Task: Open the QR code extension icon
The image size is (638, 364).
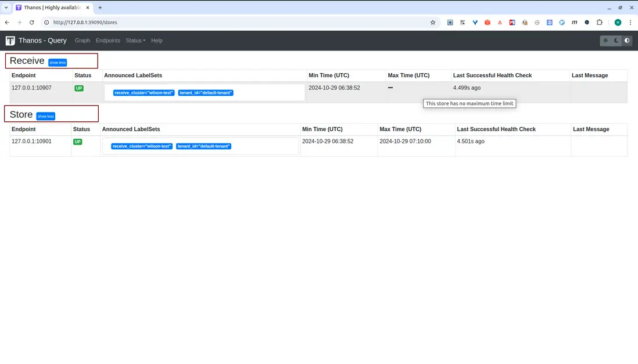Action: coord(463,23)
